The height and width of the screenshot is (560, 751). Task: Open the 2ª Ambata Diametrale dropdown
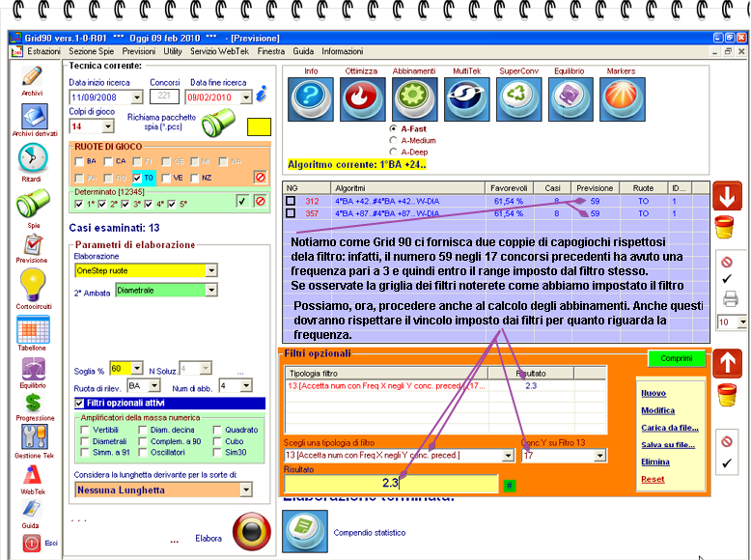click(211, 290)
